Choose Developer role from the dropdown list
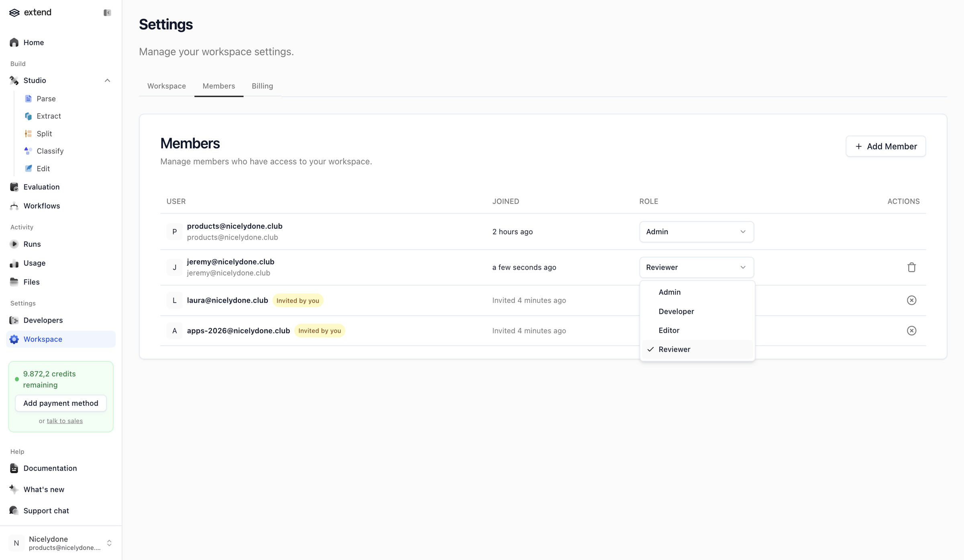The image size is (964, 560). point(697,311)
